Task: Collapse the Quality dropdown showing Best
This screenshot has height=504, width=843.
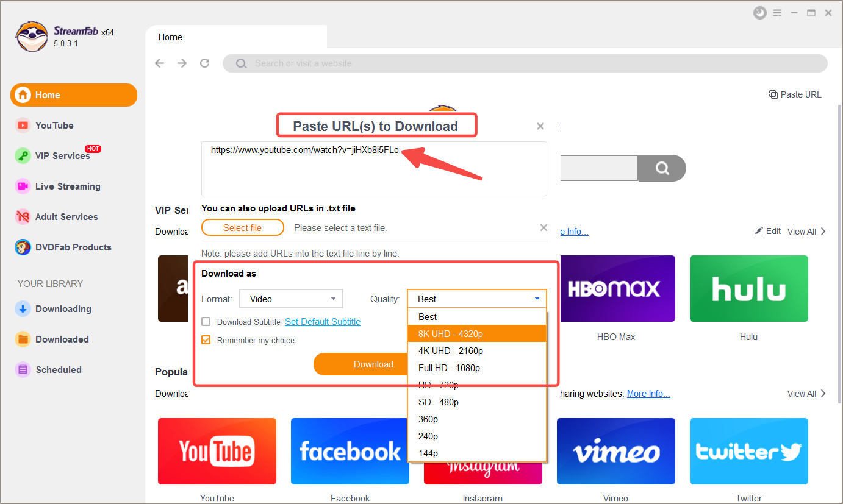Action: point(476,299)
